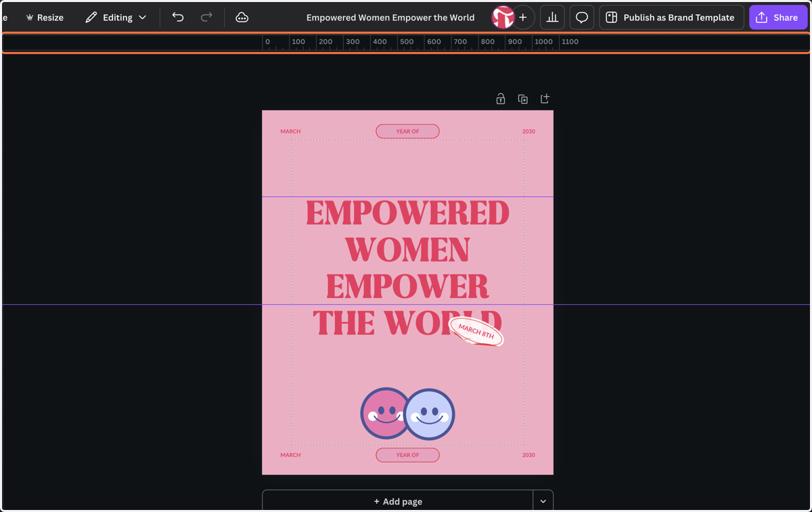Click the 500 mark on the ruler
812x512 pixels.
click(x=407, y=42)
